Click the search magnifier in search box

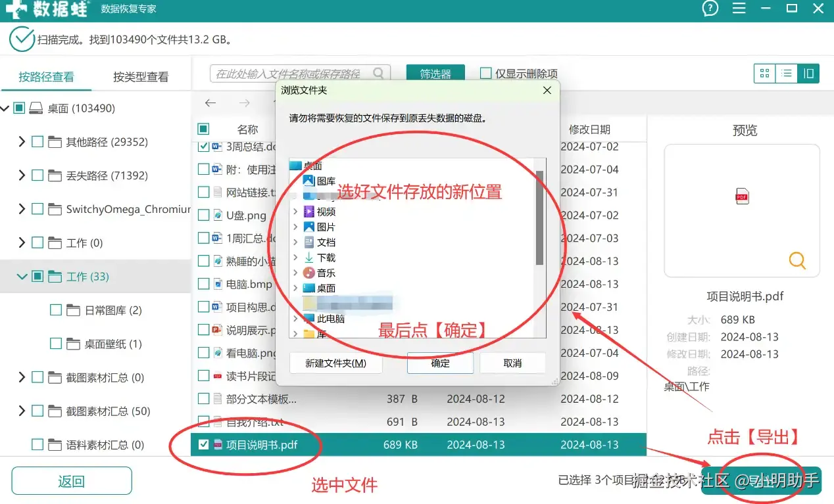(x=379, y=73)
